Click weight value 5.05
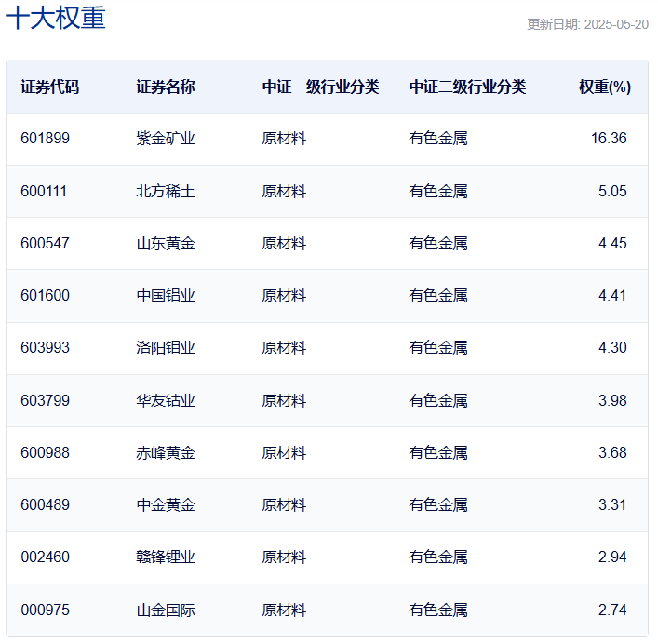The width and height of the screenshot is (658, 644). (x=612, y=191)
